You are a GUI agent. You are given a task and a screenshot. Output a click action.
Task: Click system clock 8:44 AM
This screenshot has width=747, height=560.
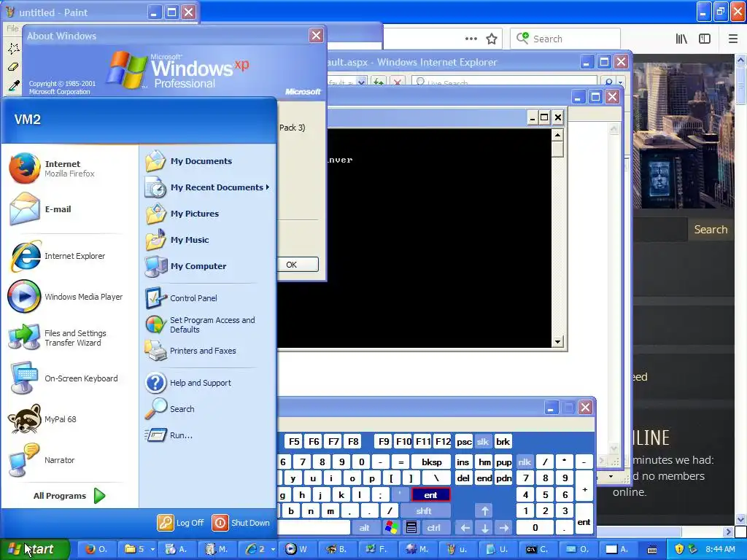pos(720,550)
